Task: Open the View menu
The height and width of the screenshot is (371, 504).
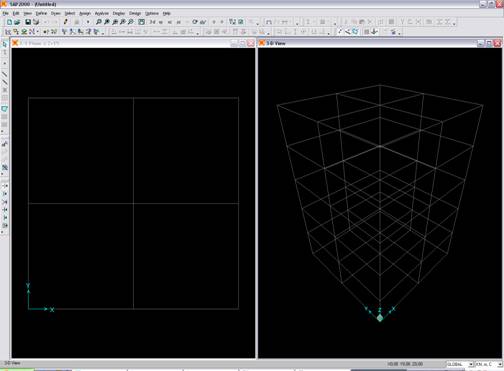Action: click(x=28, y=13)
